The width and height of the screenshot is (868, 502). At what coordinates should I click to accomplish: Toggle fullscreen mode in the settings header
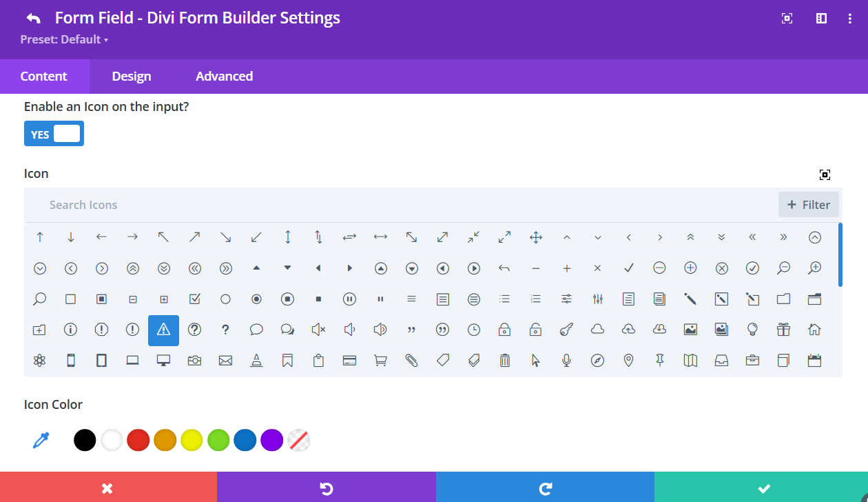pyautogui.click(x=787, y=18)
